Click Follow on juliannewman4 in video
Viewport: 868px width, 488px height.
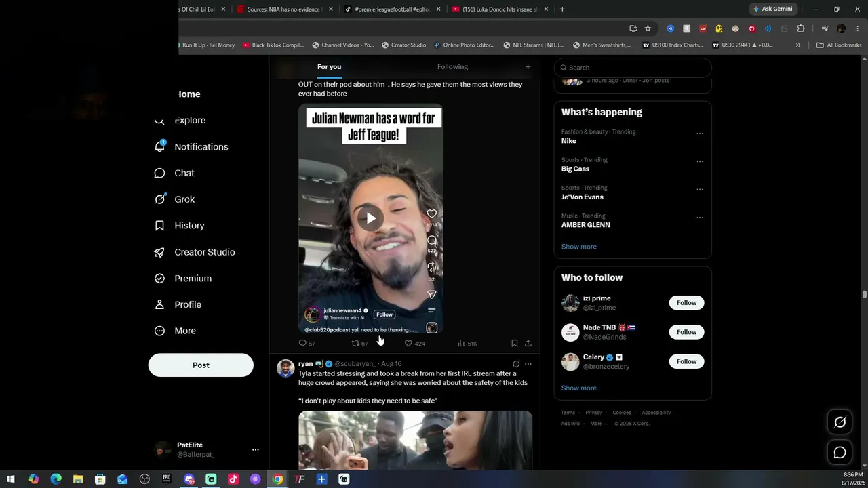click(384, 314)
